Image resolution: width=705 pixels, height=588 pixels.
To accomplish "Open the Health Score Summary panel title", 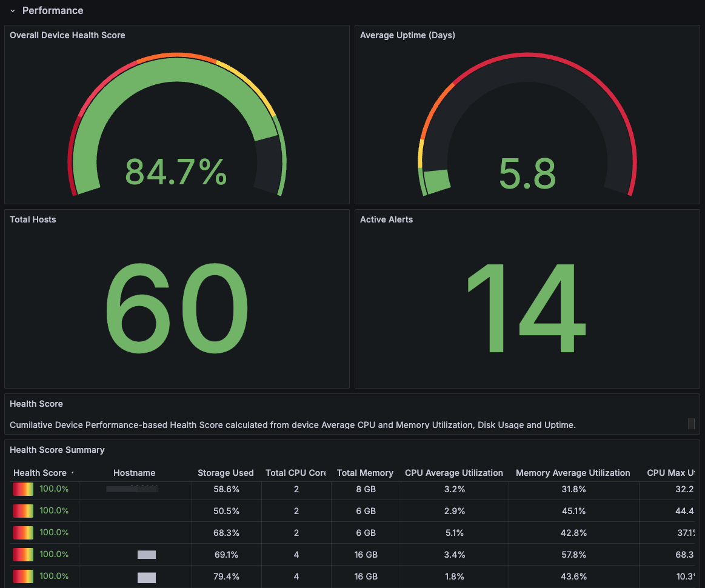I will pyautogui.click(x=57, y=450).
